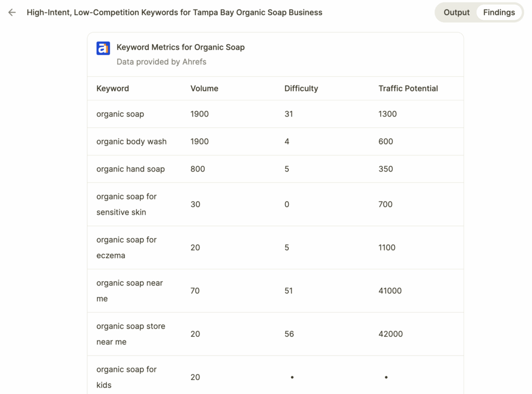Click the Traffic Potential column header
532x394 pixels.
click(408, 88)
